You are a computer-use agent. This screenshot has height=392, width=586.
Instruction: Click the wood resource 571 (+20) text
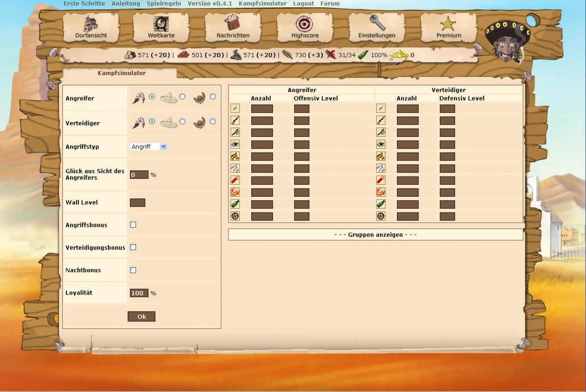[154, 55]
